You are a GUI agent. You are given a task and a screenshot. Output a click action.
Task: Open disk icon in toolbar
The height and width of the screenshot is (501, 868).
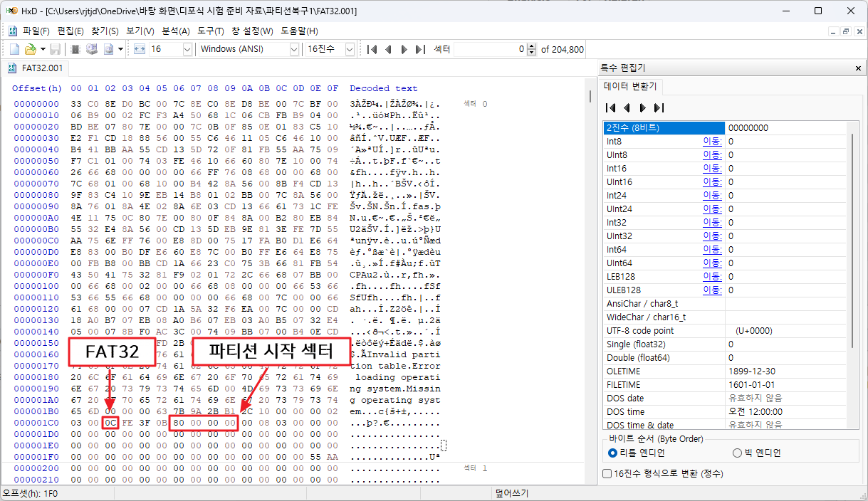point(92,49)
